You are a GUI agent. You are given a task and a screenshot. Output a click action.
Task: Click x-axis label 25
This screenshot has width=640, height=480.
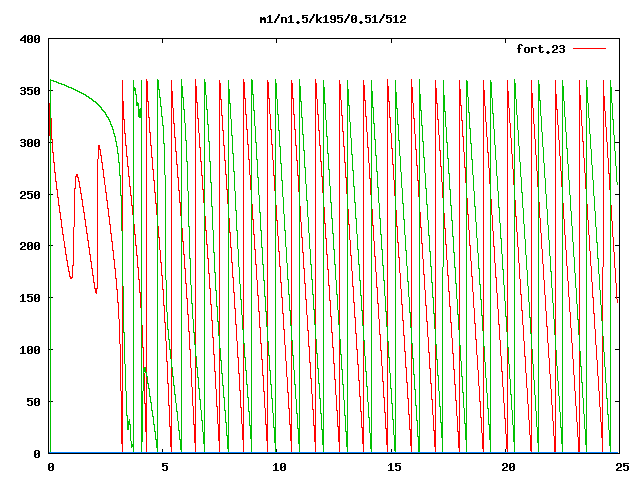(622, 467)
